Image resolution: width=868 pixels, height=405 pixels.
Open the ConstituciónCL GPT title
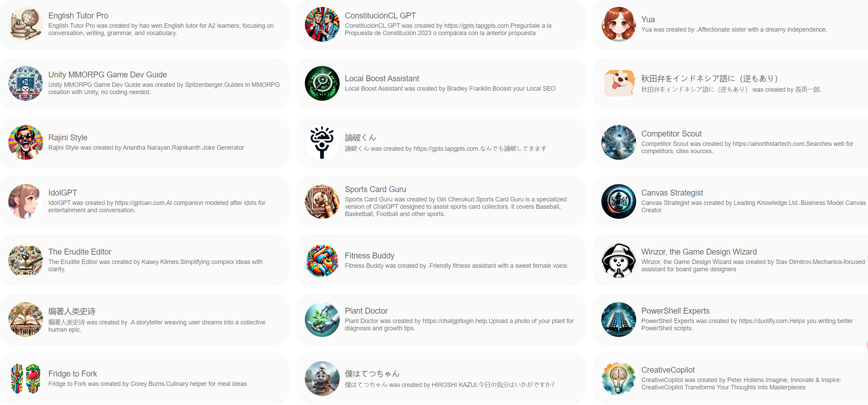coord(380,16)
